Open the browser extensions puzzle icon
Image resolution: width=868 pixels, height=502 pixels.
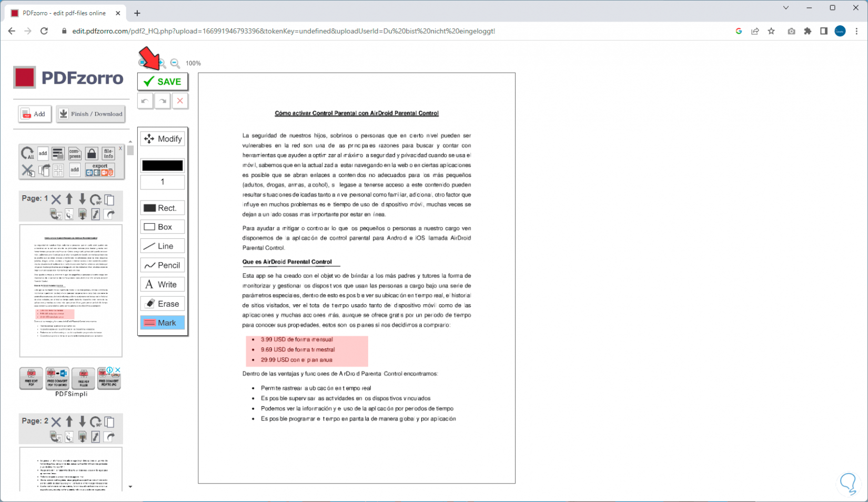(808, 31)
